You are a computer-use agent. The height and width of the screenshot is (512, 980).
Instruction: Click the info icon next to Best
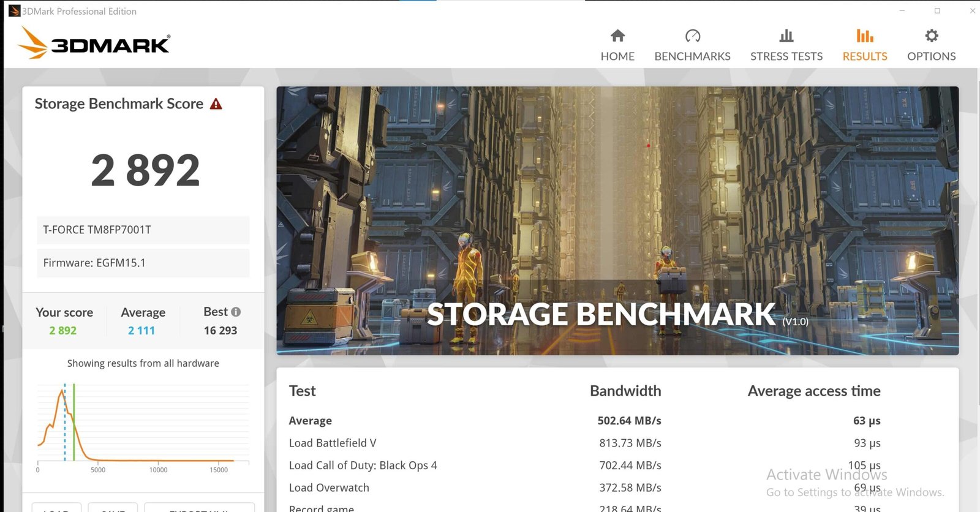(x=236, y=312)
